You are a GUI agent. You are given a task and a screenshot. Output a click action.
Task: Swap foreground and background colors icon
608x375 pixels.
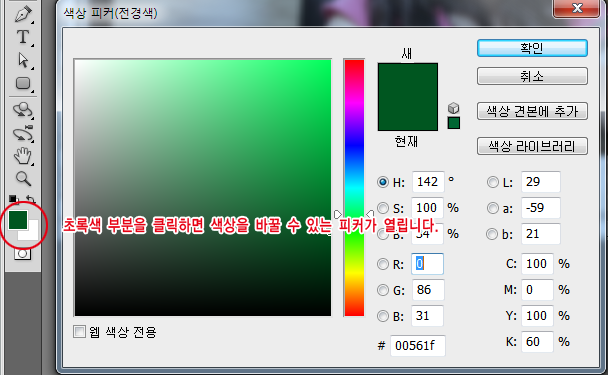[x=31, y=199]
